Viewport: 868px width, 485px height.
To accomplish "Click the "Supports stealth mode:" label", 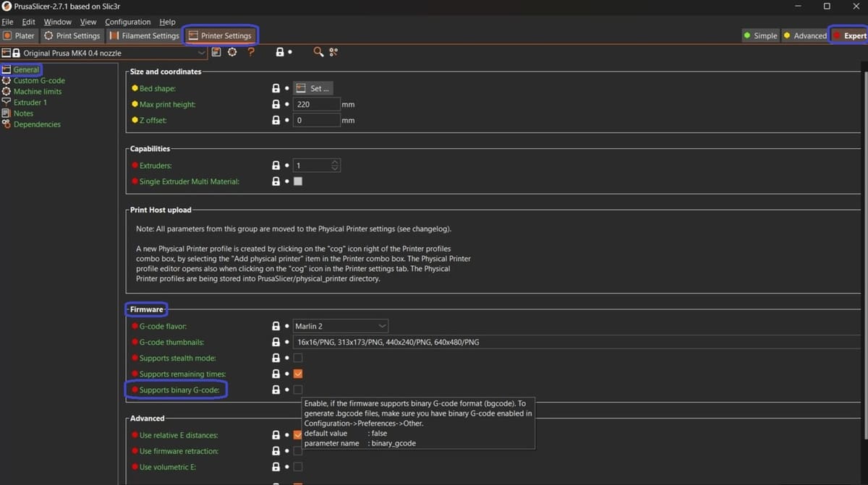I will (178, 358).
